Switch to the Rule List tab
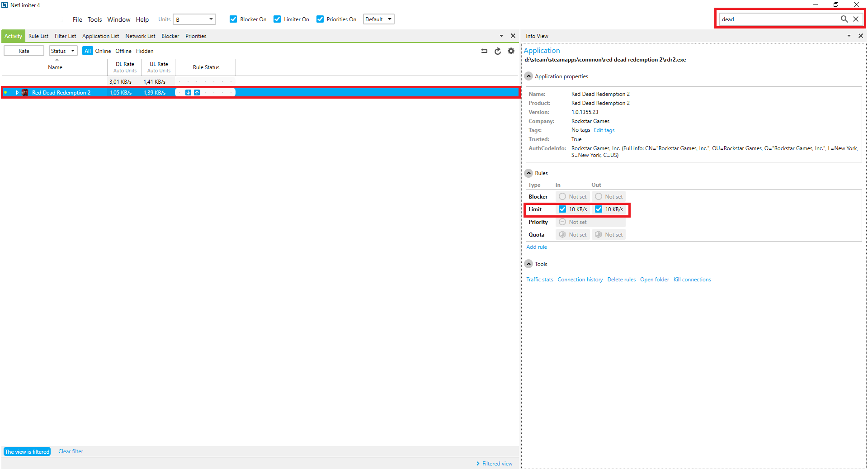This screenshot has width=868, height=470. tap(38, 36)
